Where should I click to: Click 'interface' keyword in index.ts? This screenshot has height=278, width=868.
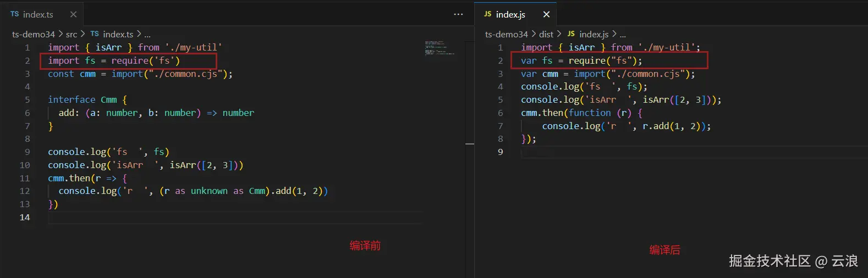[72, 99]
